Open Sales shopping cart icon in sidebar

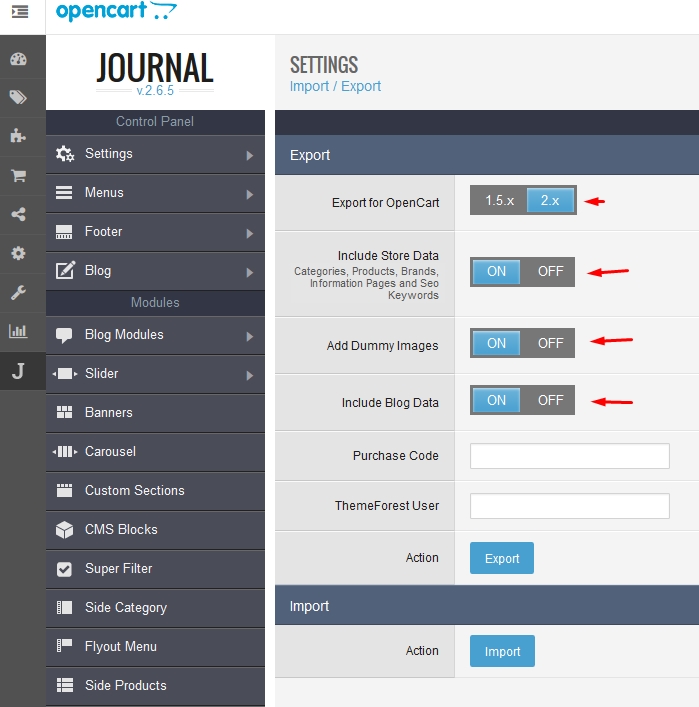[x=18, y=175]
